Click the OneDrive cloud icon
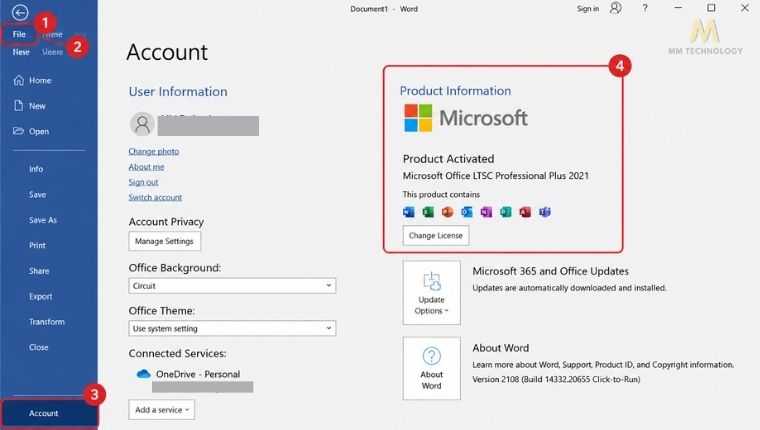Viewport: 760px width, 430px height. [143, 374]
